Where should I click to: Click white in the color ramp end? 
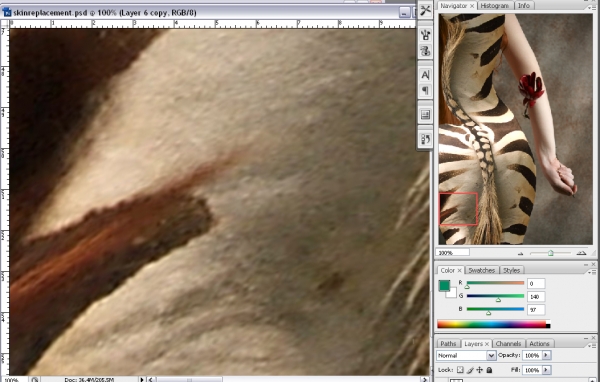click(x=548, y=322)
